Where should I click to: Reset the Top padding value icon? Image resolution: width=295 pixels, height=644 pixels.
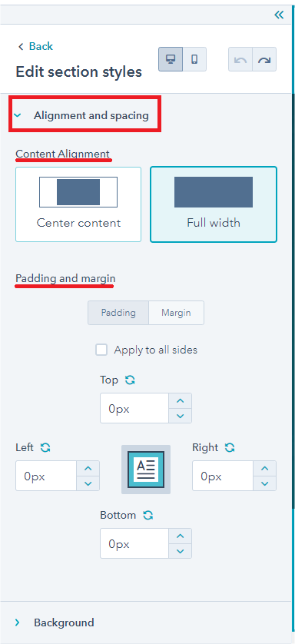pyautogui.click(x=130, y=380)
